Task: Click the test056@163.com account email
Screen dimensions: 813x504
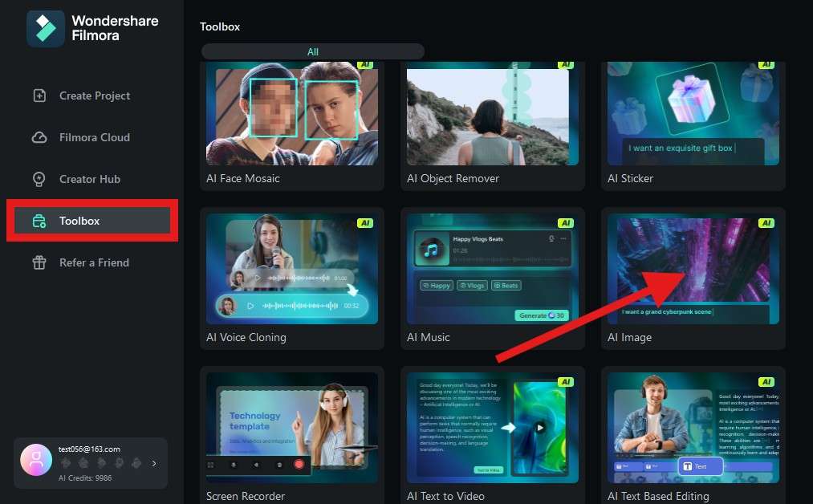Action: 89,449
